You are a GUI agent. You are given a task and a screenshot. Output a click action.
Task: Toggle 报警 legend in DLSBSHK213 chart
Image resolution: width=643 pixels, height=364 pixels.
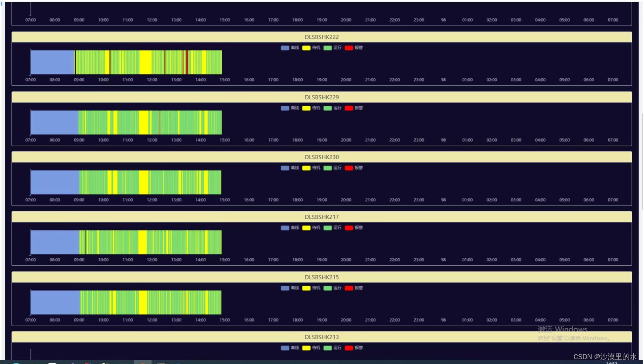click(354, 348)
